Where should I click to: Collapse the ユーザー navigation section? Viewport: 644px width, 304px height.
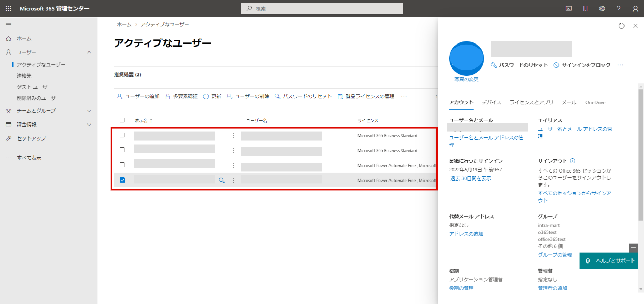pos(89,52)
